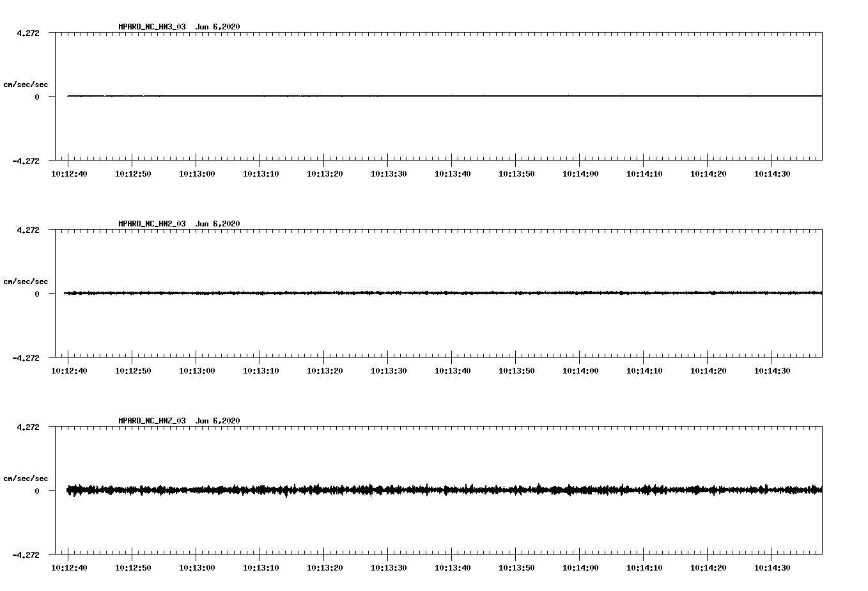
Task: Click the cm/sec/sec unit label on HN2 plot
Action: (26, 281)
